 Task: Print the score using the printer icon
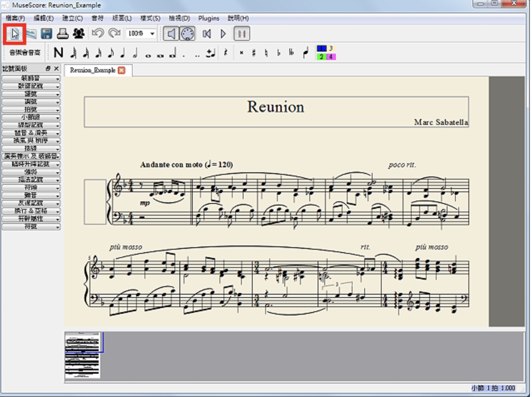(62, 34)
